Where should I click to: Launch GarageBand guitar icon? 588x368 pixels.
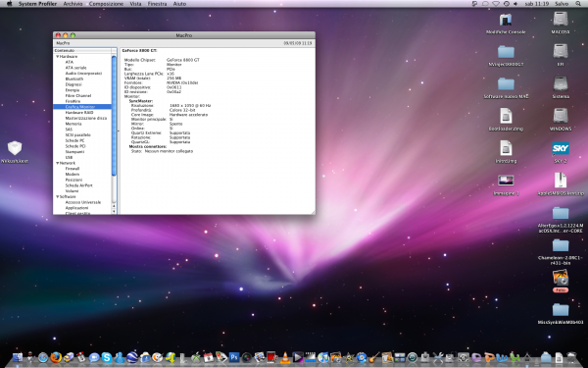(374, 357)
